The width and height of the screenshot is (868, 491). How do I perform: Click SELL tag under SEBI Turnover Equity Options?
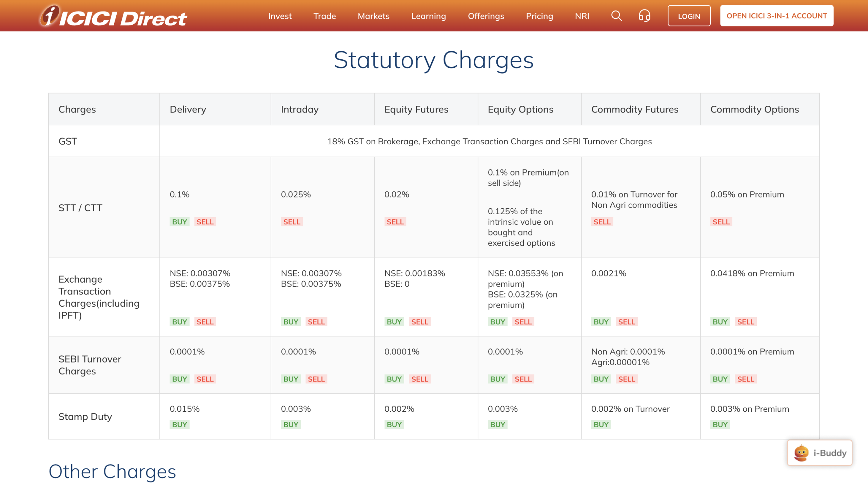[523, 379]
